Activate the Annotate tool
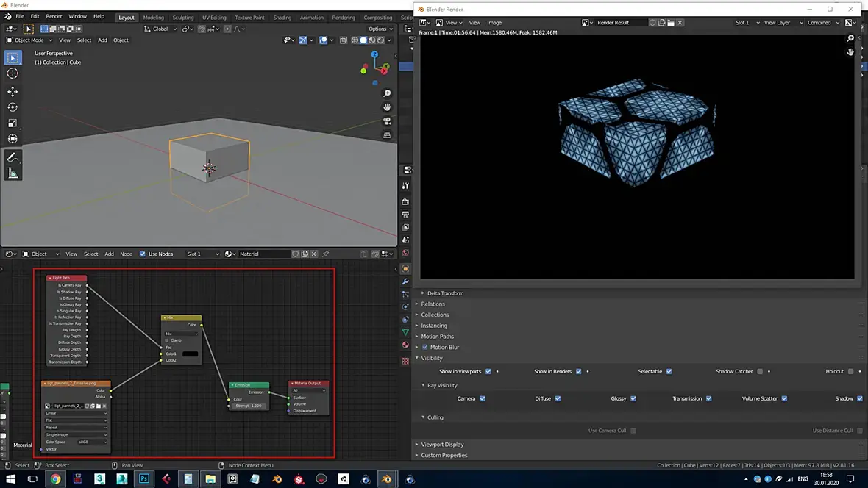The width and height of the screenshot is (868, 488). [x=13, y=157]
